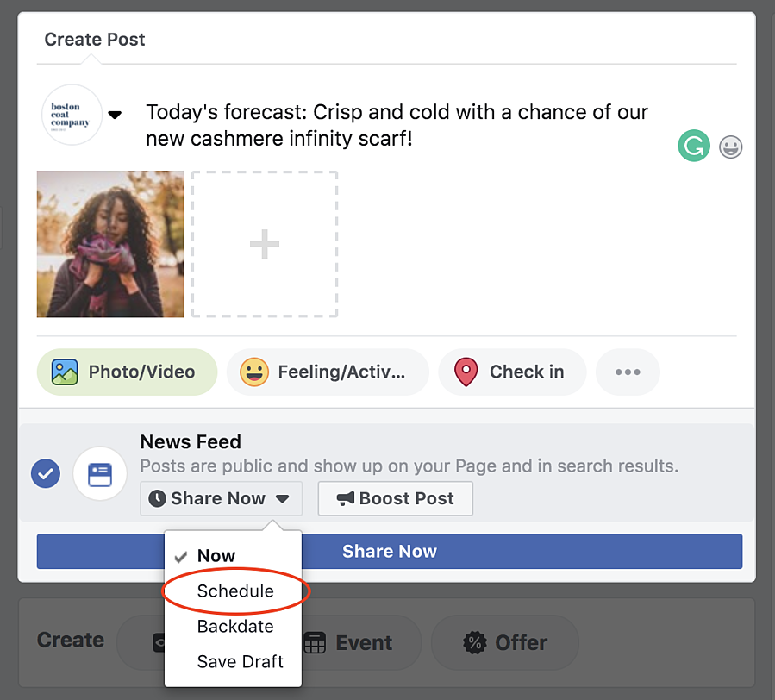Viewport: 775px width, 700px height.
Task: Click into the post text field
Action: click(x=397, y=125)
